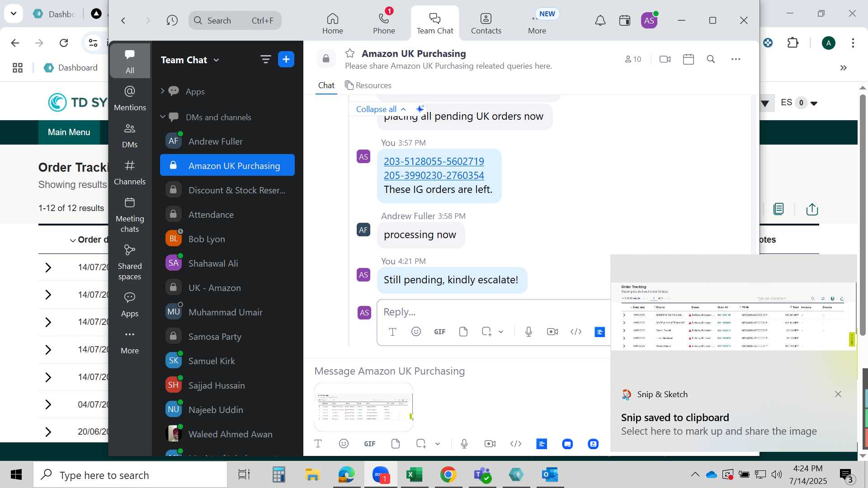868x488 pixels.
Task: Open the Mentions sidebar item
Action: click(130, 98)
